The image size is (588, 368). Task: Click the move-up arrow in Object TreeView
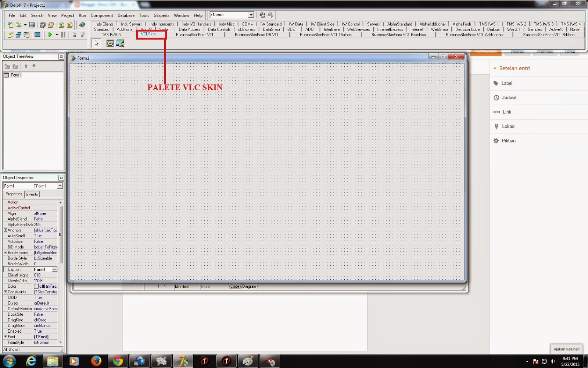26,66
